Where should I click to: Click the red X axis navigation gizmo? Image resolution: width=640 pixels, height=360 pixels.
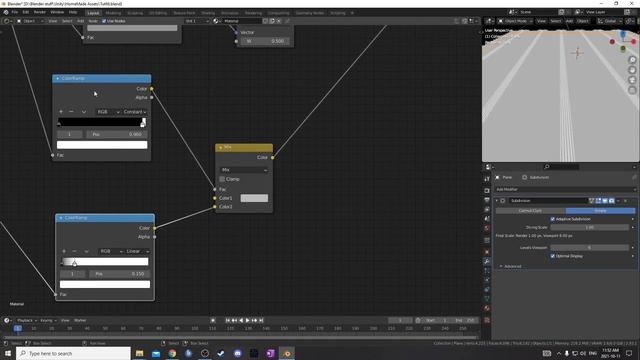(x=633, y=42)
